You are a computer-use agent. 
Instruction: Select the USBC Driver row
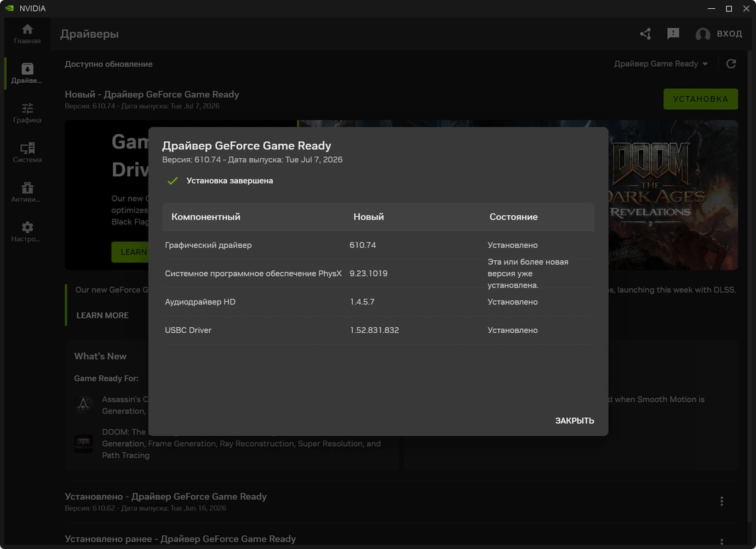coord(378,330)
